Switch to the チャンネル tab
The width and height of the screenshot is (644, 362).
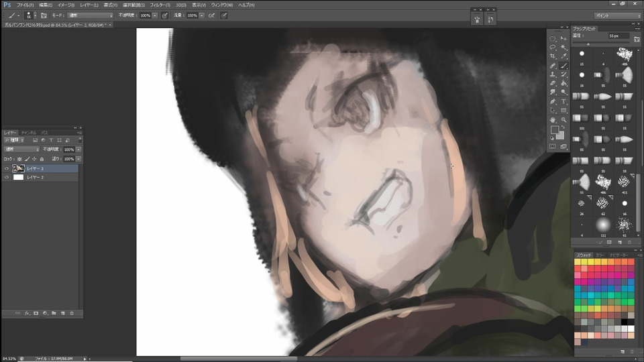pyautogui.click(x=29, y=133)
